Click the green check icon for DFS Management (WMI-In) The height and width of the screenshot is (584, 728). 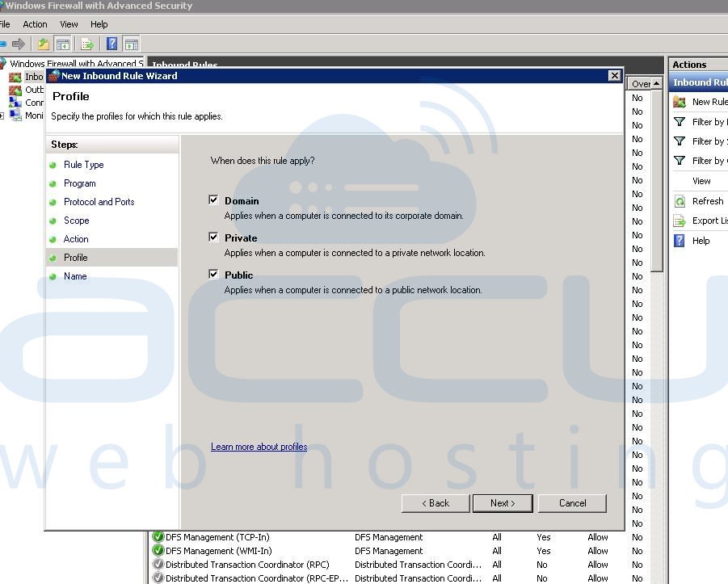pos(158,551)
